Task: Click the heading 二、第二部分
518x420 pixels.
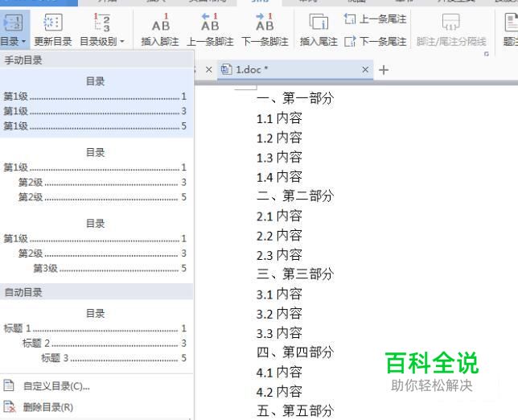Action: point(295,196)
